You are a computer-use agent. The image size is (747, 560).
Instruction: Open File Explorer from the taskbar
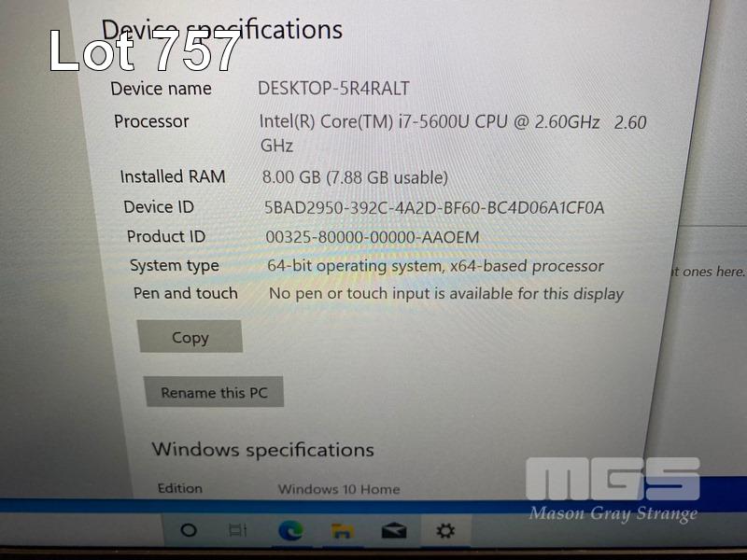(343, 530)
